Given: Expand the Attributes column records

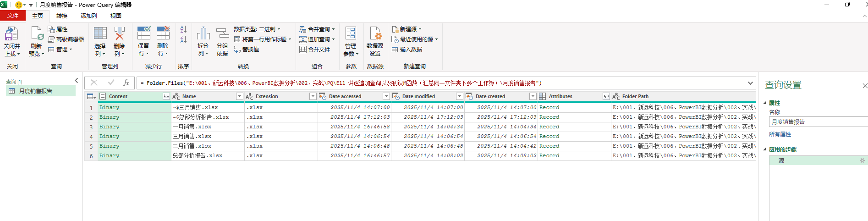Looking at the screenshot, I should click(606, 96).
